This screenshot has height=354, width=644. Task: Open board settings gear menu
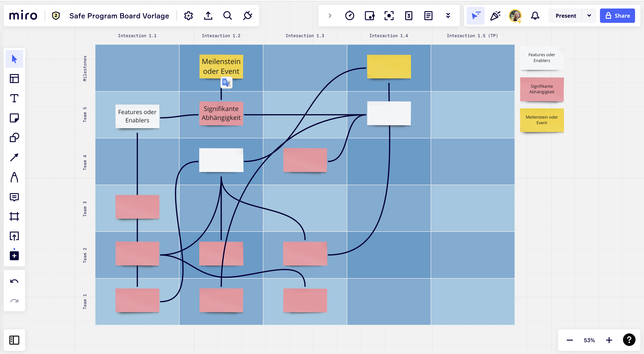tap(188, 16)
